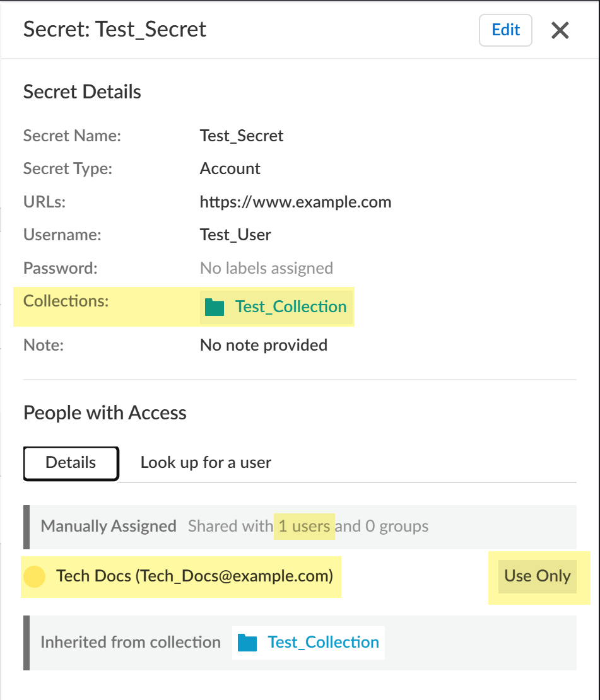This screenshot has height=700, width=600.
Task: Click the No note provided text
Action: tap(263, 346)
